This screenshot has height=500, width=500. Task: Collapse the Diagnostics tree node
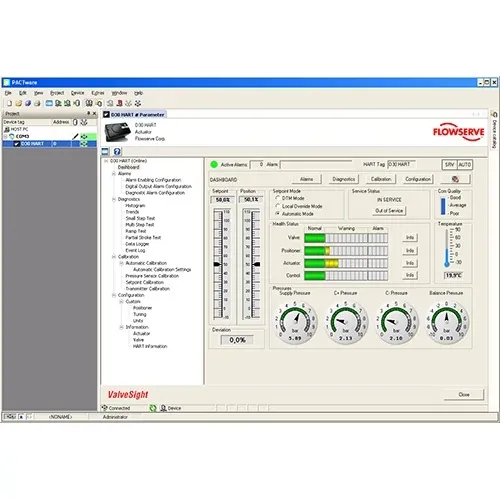point(114,199)
